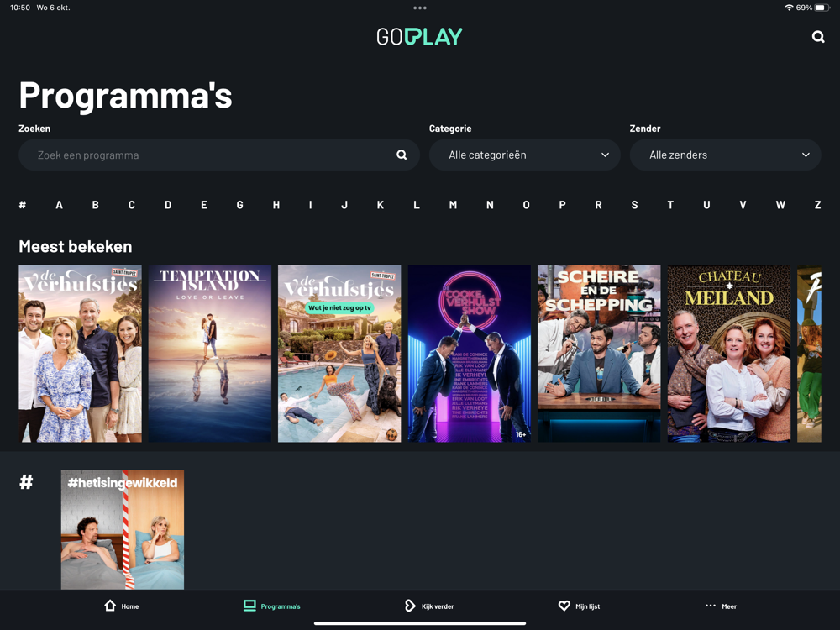Click the magnifier inside the search field

pyautogui.click(x=402, y=155)
